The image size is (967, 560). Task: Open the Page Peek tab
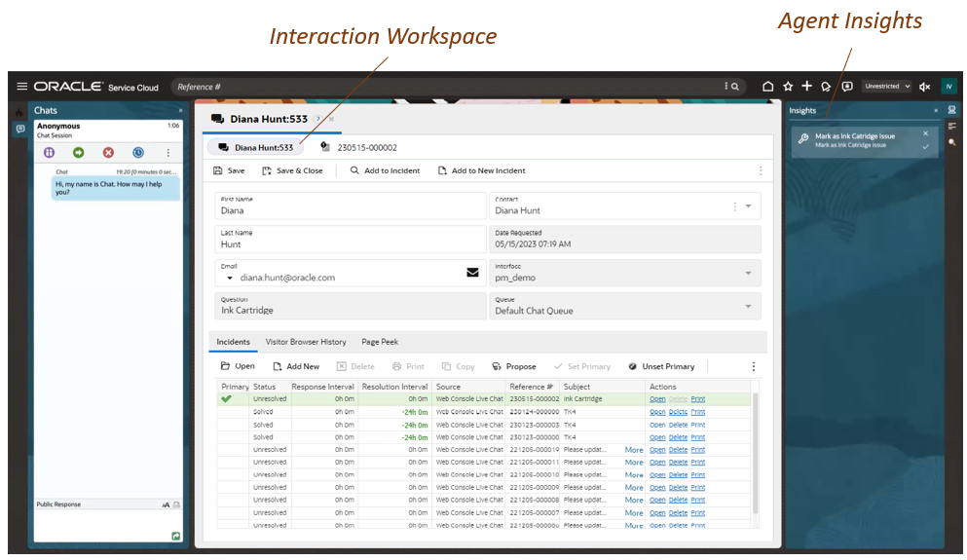(x=380, y=342)
